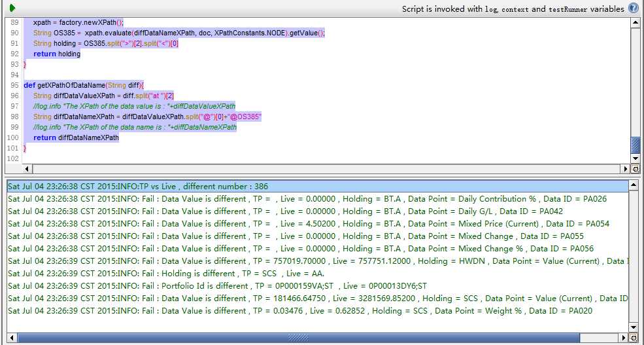Image resolution: width=644 pixels, height=345 pixels.
Task: Select the Mixed Change % log entry PA056
Action: coord(318,249)
